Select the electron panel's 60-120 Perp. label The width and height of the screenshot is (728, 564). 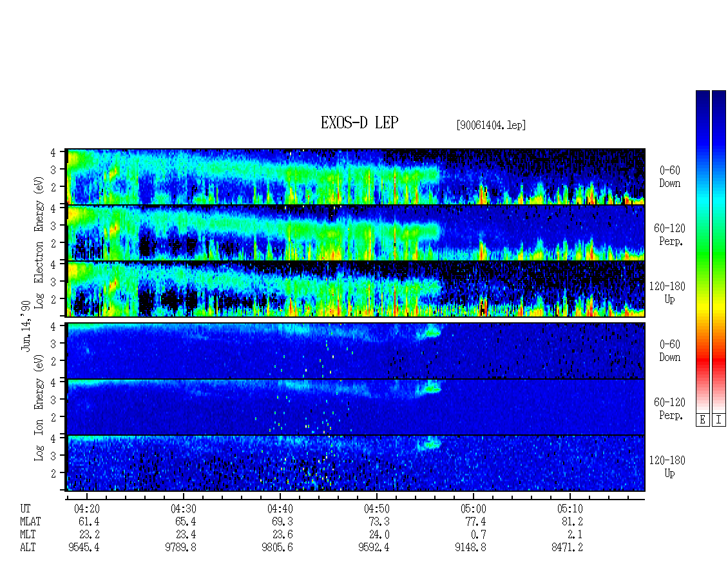pyautogui.click(x=669, y=235)
